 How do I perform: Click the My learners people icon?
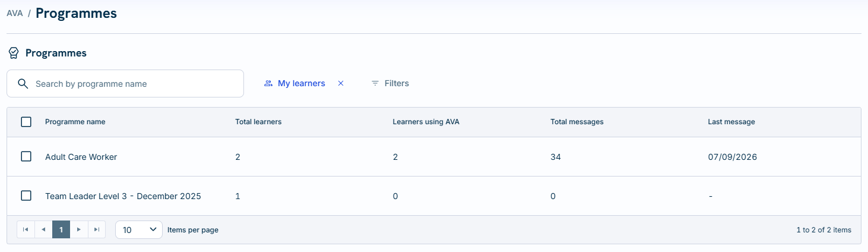coord(268,83)
